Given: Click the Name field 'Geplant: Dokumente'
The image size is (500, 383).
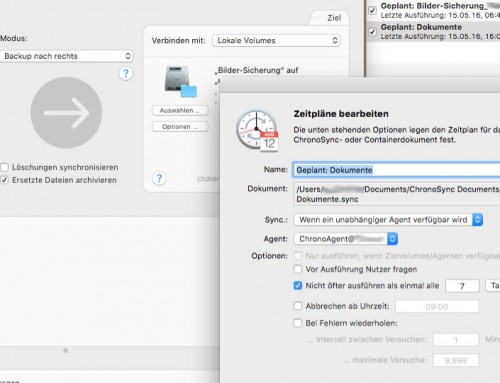Looking at the screenshot, I should [x=396, y=170].
